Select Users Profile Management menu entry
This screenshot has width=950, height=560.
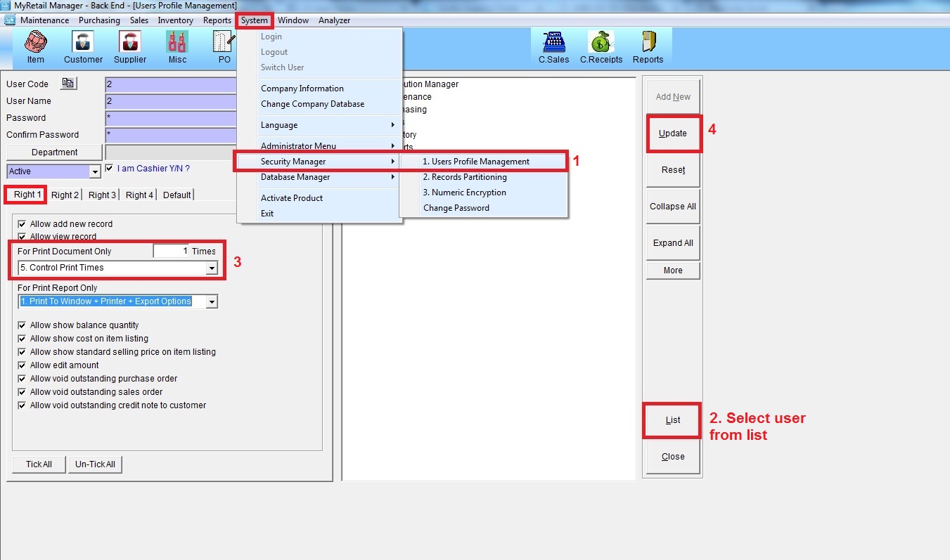(476, 162)
